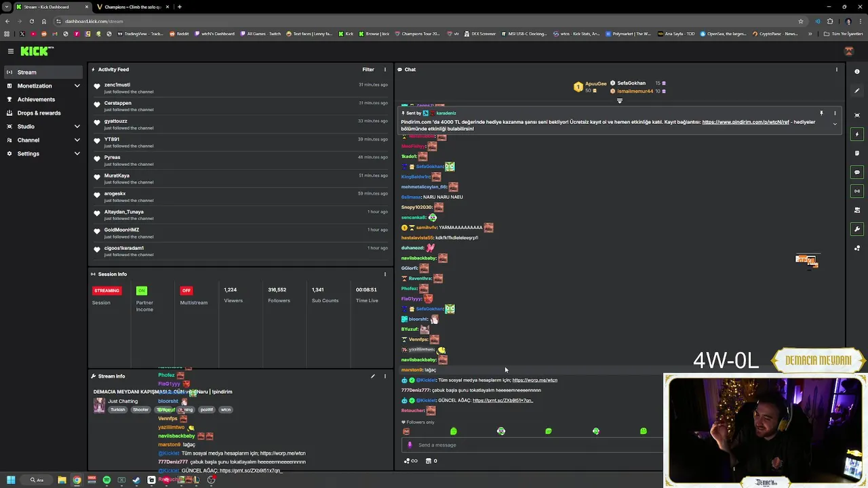The width and height of the screenshot is (868, 488).
Task: Click the pin icon on the pinned message
Action: click(821, 113)
